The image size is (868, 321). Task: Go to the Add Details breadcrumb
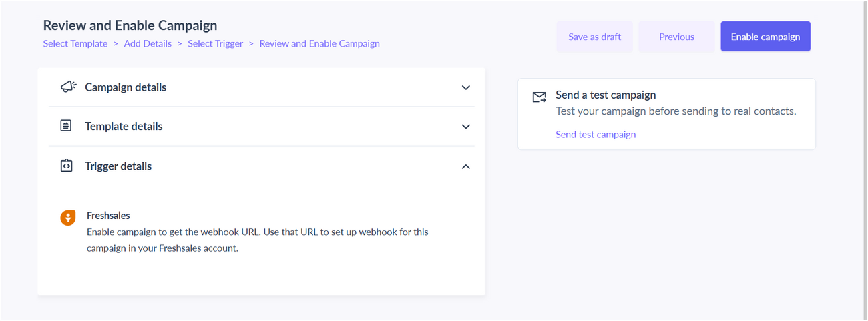pos(148,43)
